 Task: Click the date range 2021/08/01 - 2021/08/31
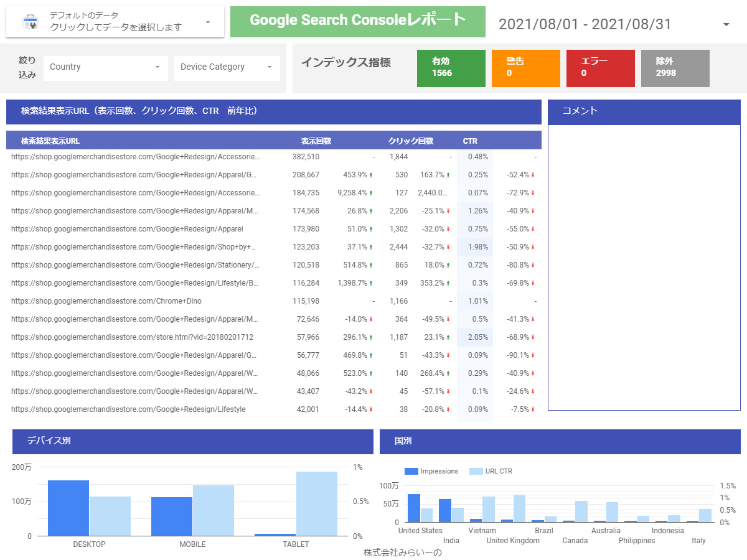585,24
